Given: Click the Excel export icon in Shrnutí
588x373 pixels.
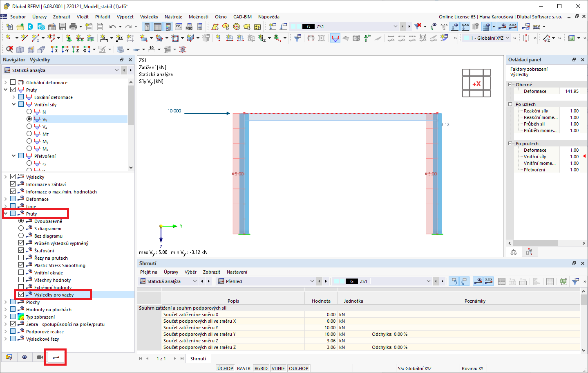Looking at the screenshot, I should [563, 281].
